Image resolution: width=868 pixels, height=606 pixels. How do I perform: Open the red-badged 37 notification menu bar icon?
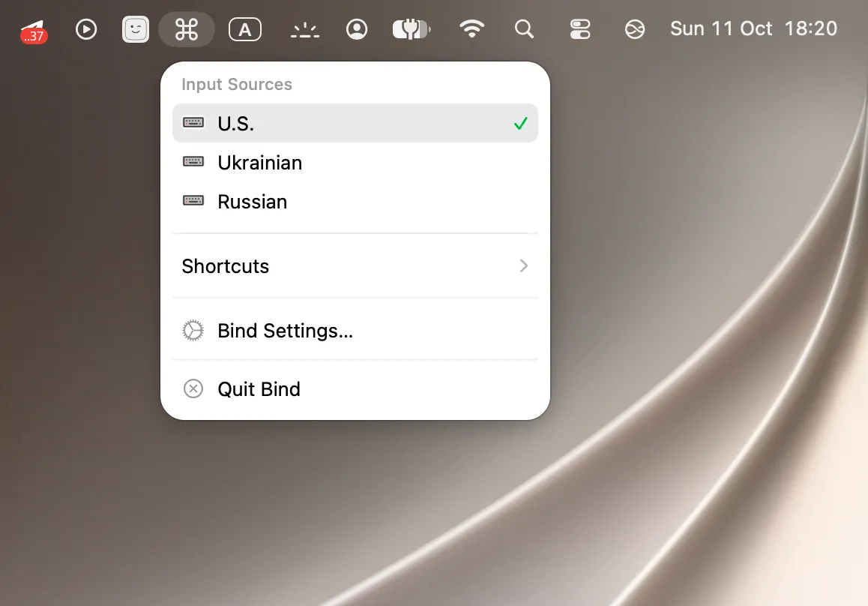[34, 31]
